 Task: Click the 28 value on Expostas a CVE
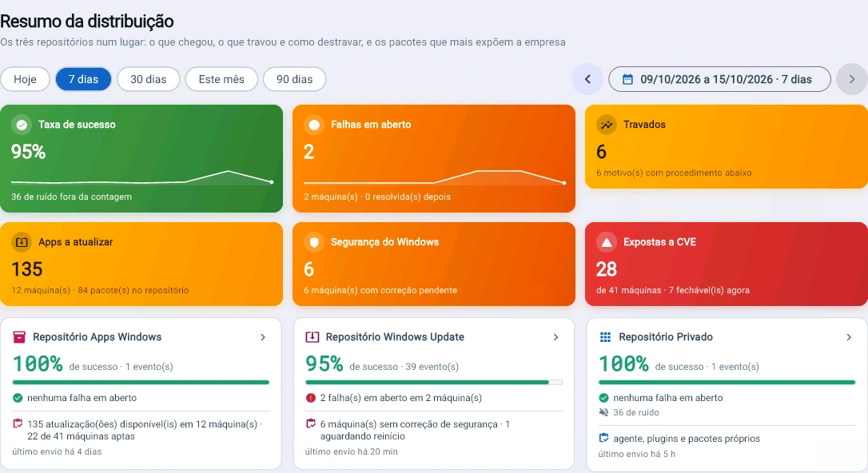coord(607,269)
